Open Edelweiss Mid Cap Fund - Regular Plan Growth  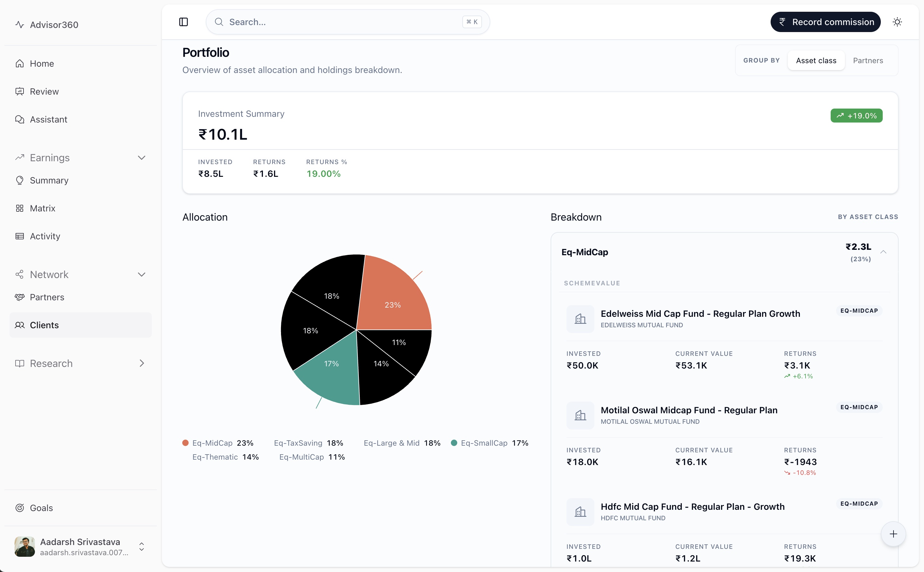(700, 314)
